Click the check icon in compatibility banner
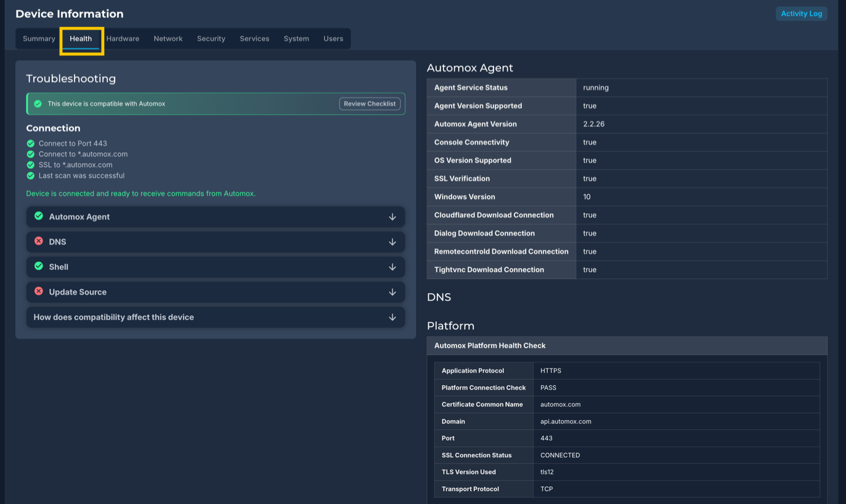 pos(38,104)
